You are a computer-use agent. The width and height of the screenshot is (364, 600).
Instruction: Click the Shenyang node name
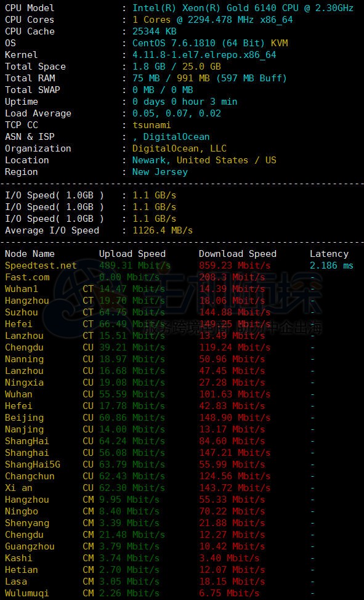click(x=27, y=524)
